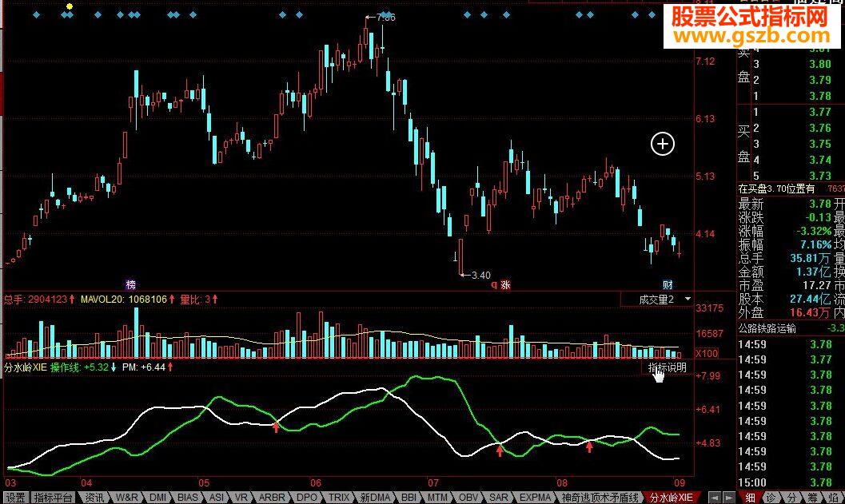The height and width of the screenshot is (504, 845).
Task: Click the left scroll arrow of the indicator tabs
Action: [x=714, y=498]
